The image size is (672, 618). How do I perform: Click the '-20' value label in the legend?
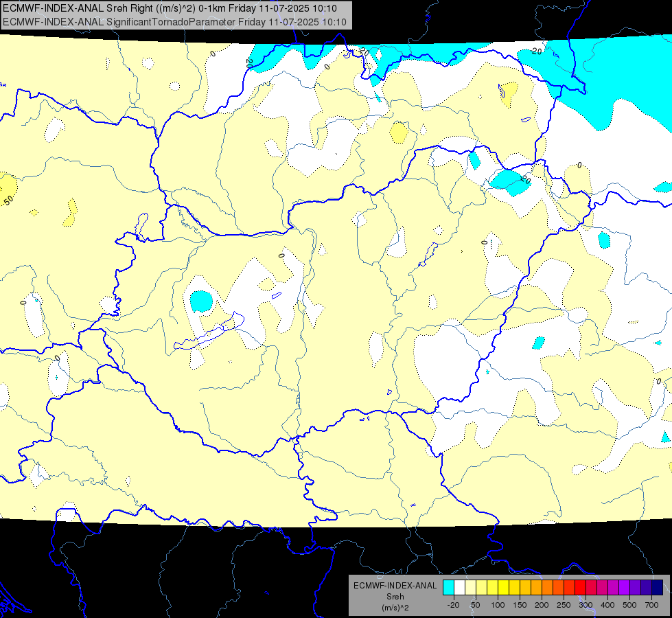point(454,605)
